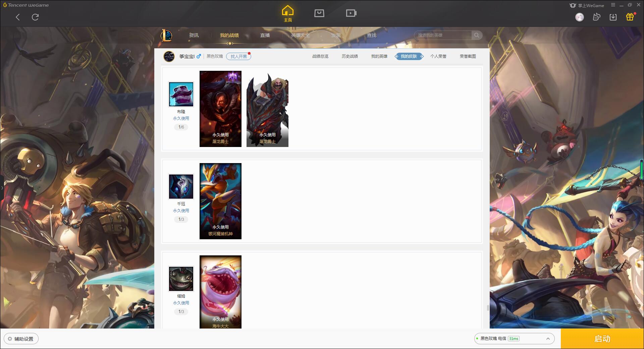
Task: Open 英雄大全 champions tab
Action: coord(301,35)
